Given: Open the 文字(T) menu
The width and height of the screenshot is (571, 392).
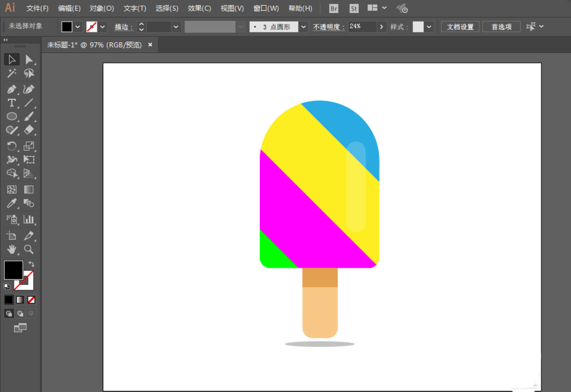Looking at the screenshot, I should [x=134, y=8].
